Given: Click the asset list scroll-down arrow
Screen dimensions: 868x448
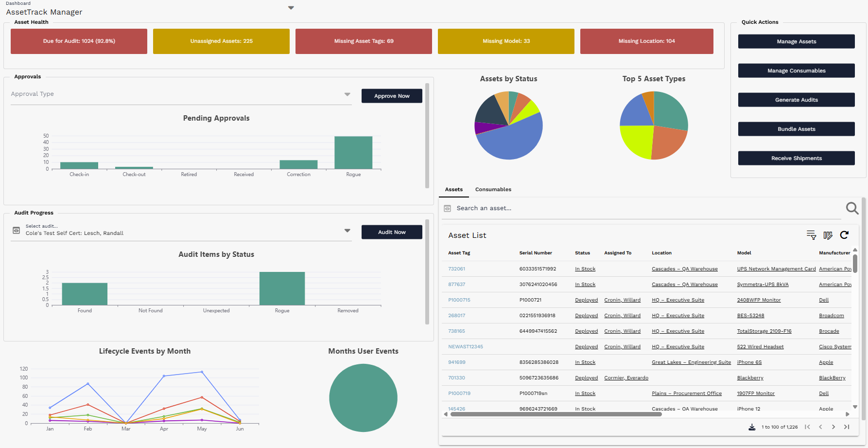Looking at the screenshot, I should tap(855, 407).
